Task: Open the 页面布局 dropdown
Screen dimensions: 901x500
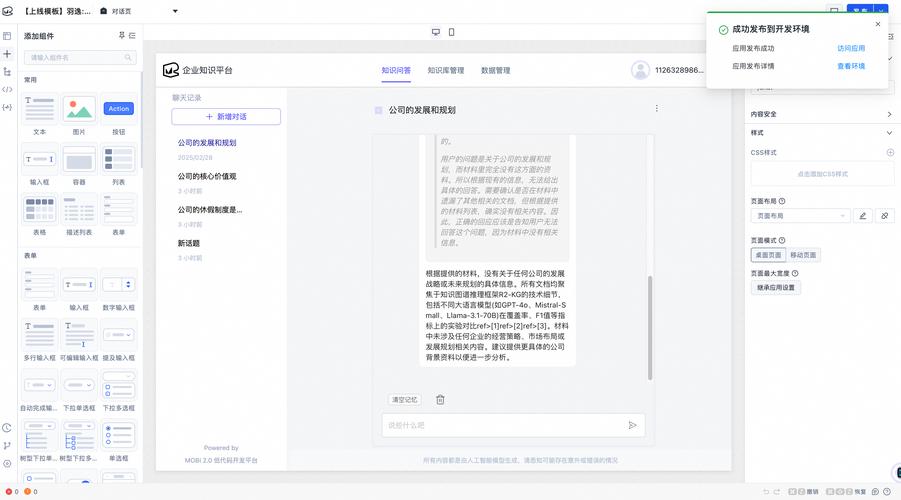Action: [x=800, y=216]
